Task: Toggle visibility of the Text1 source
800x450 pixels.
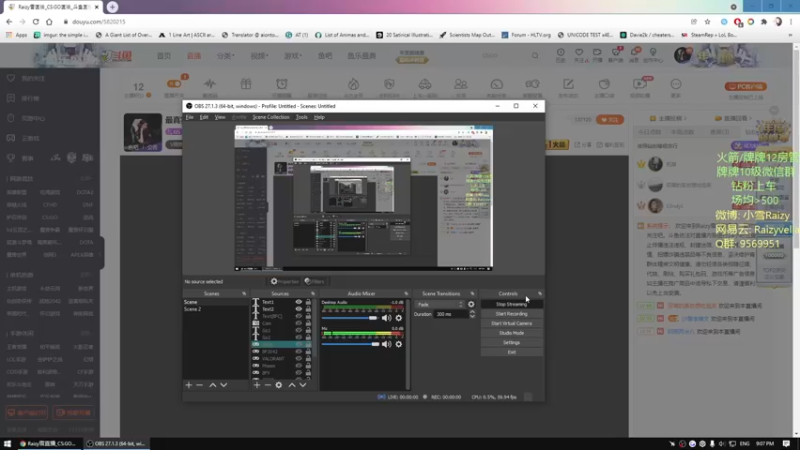Action: click(298, 302)
